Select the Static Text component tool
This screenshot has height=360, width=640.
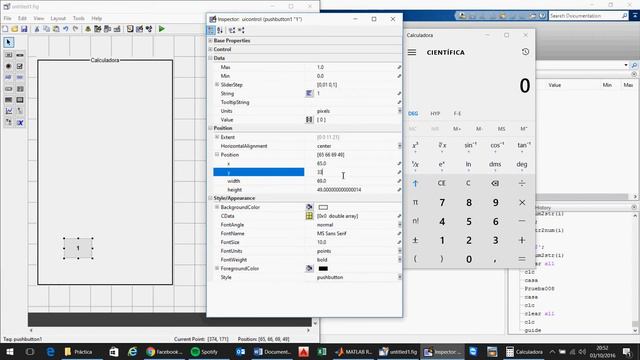(20, 77)
